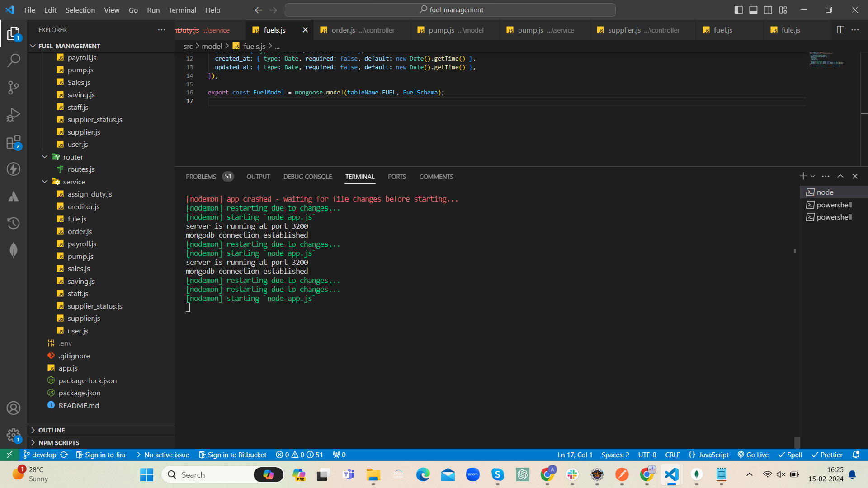Click the Split Editor Right icon
Screen dimensions: 868x488
[840, 30]
